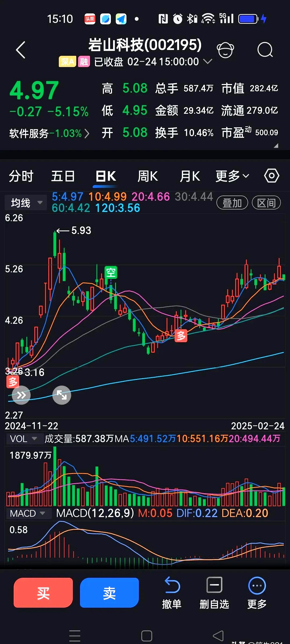
Task: Expand the 更多 period dropdown
Action: (x=233, y=176)
